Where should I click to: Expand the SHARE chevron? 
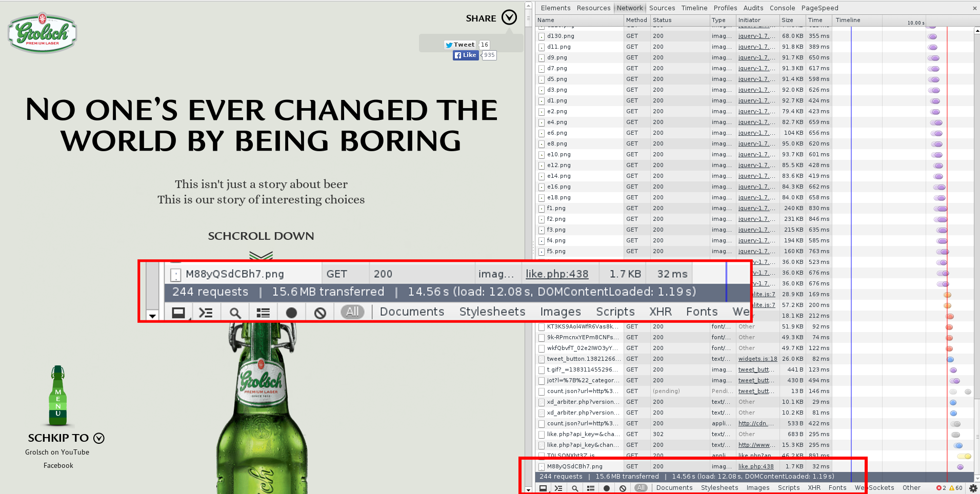[509, 17]
